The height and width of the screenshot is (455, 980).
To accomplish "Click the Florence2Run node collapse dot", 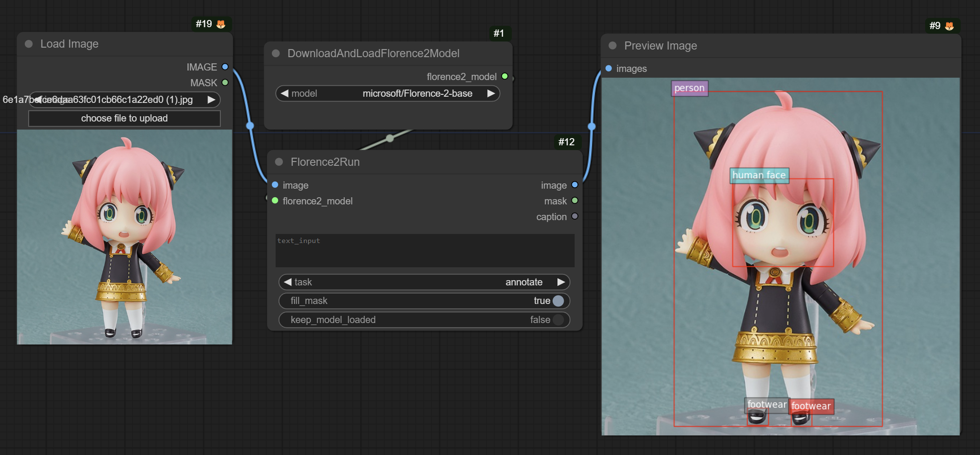I will (279, 162).
